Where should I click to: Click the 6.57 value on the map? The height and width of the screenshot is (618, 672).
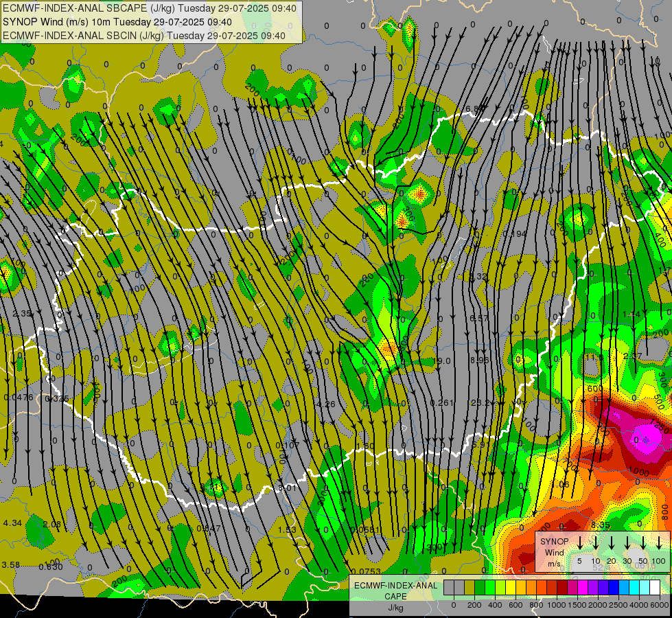coord(478,318)
